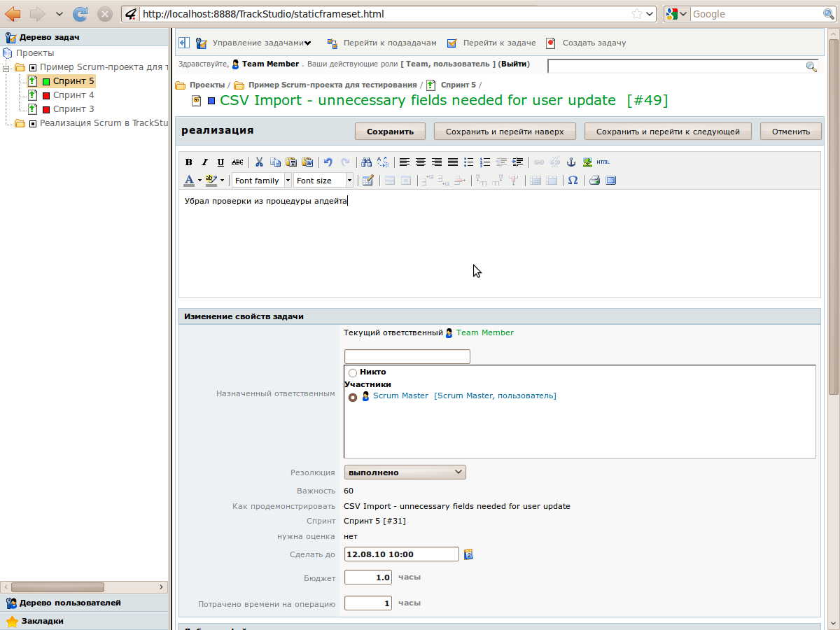Click the 'Отменить' button
Image resolution: width=840 pixels, height=630 pixels.
click(x=791, y=132)
